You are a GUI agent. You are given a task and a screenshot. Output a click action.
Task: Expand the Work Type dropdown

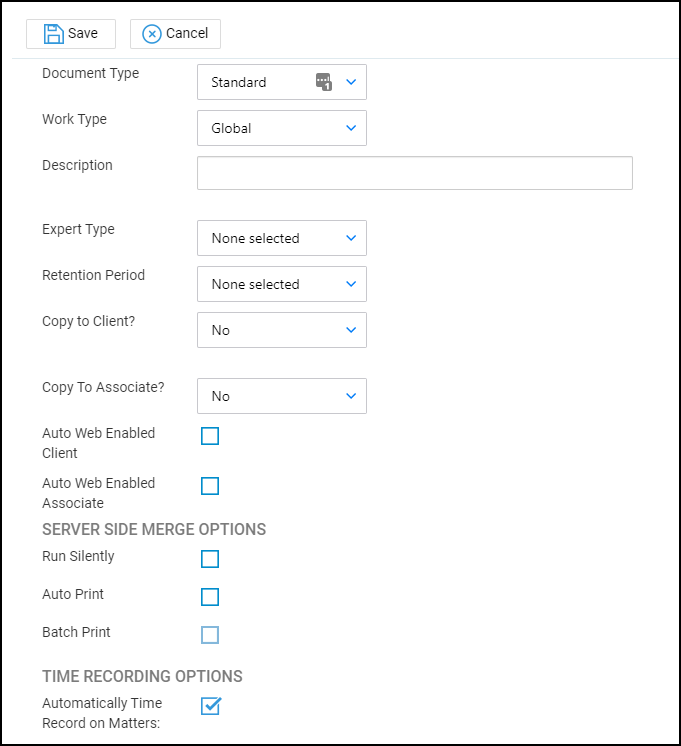coord(351,128)
